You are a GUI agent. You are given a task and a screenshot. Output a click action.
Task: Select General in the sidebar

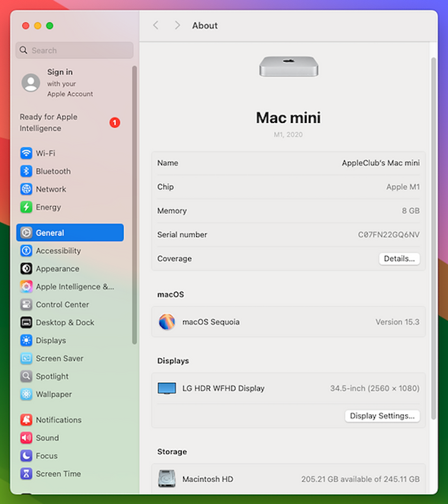pos(70,233)
